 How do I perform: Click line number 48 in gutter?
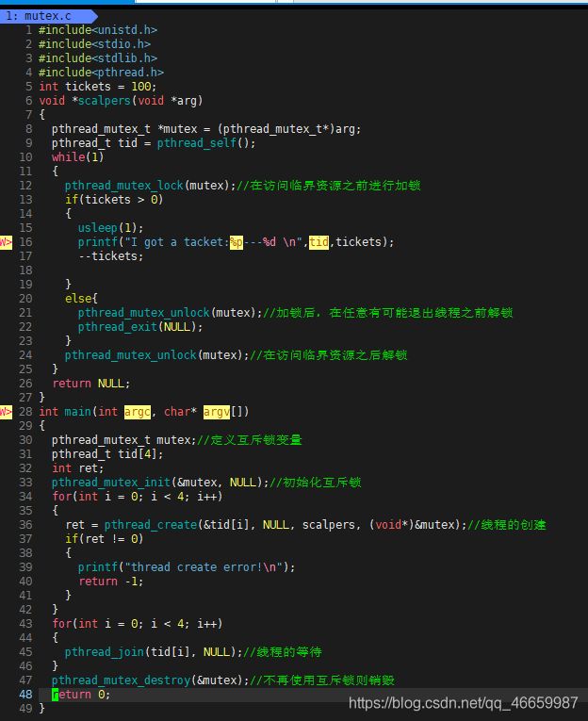[x=25, y=695]
